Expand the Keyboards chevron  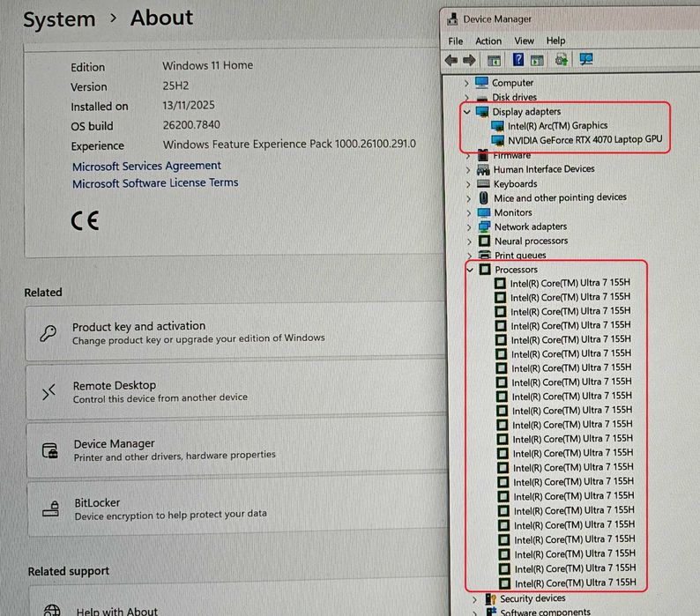tap(468, 184)
